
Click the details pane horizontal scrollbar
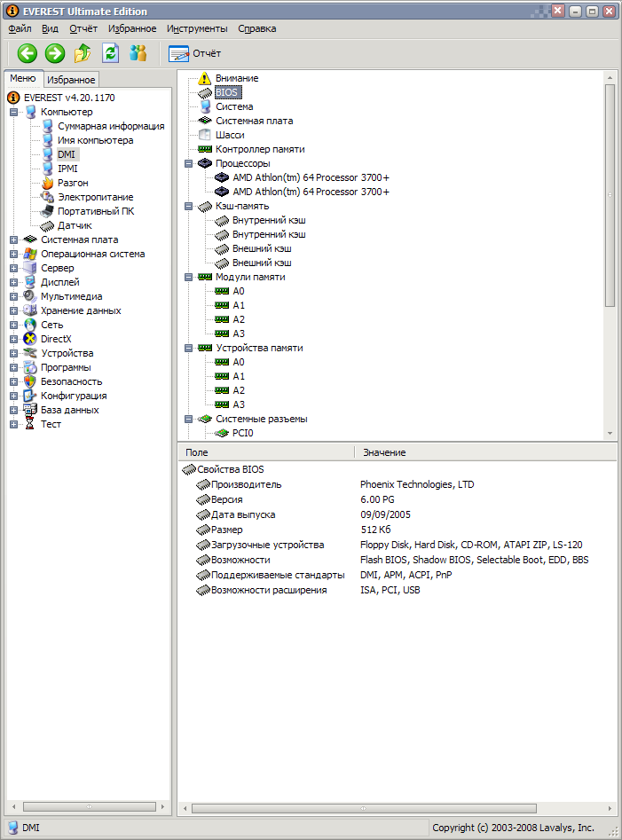click(364, 808)
